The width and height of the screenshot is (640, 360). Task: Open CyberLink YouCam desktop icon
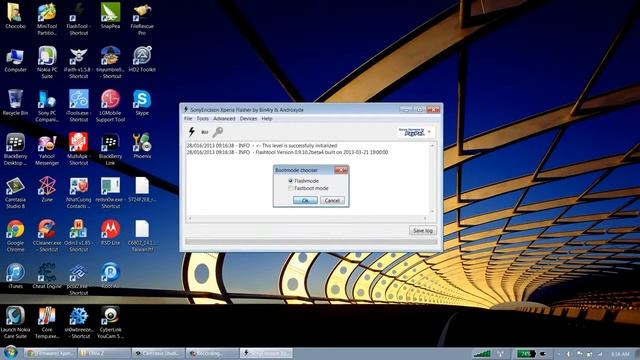tap(110, 322)
